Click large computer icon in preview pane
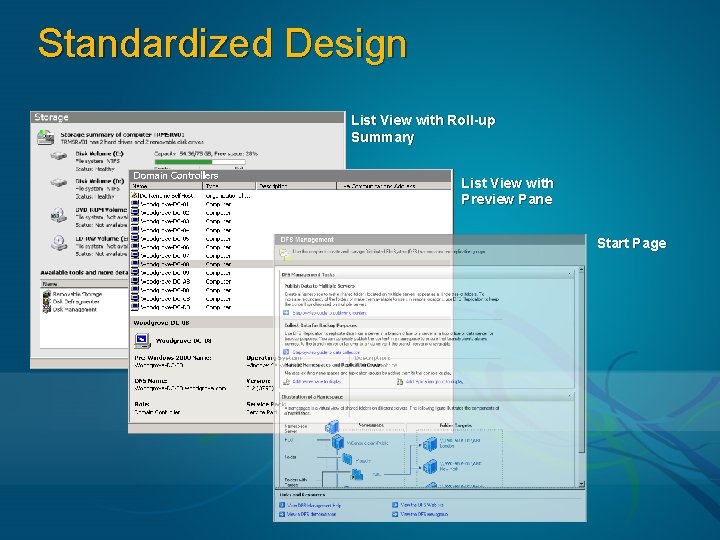This screenshot has height=540, width=720. [x=142, y=341]
